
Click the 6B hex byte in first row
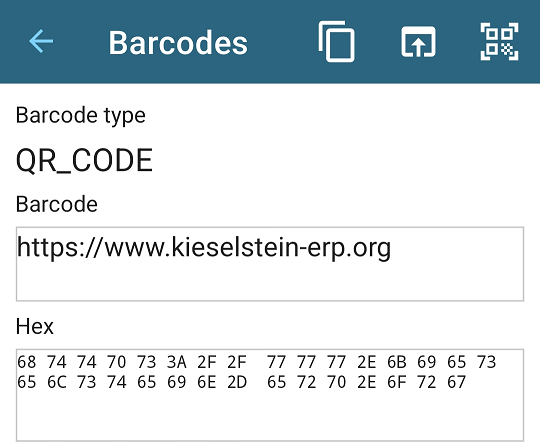pyautogui.click(x=397, y=362)
